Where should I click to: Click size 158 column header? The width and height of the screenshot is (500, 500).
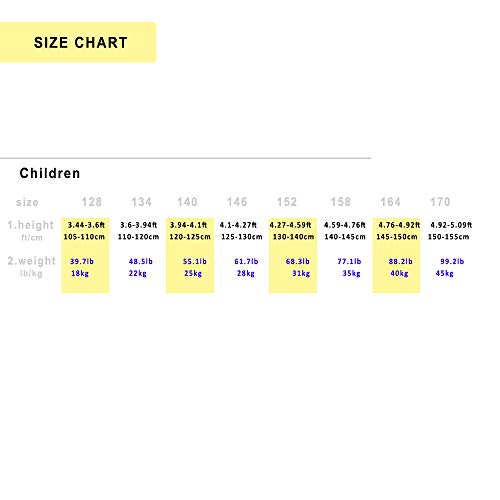pyautogui.click(x=340, y=202)
